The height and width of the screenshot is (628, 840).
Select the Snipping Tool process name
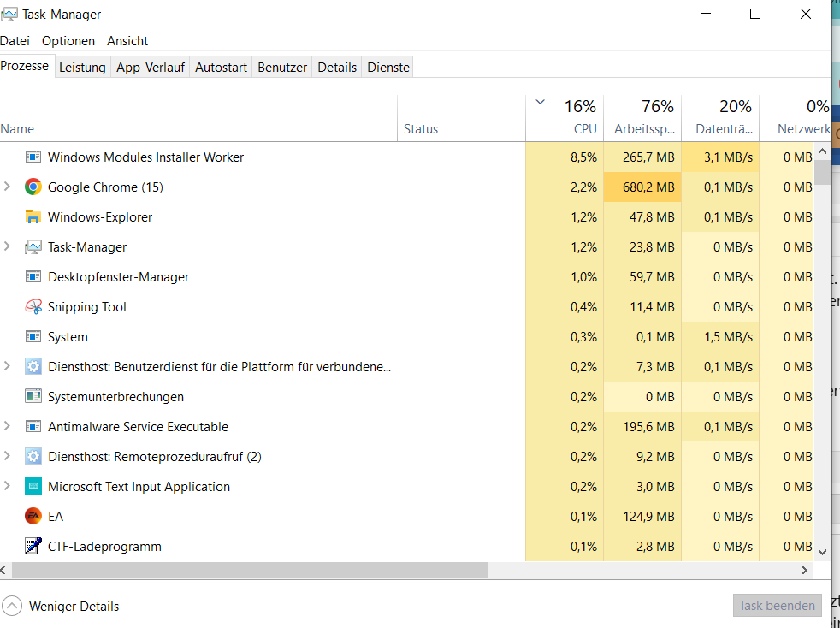point(86,307)
